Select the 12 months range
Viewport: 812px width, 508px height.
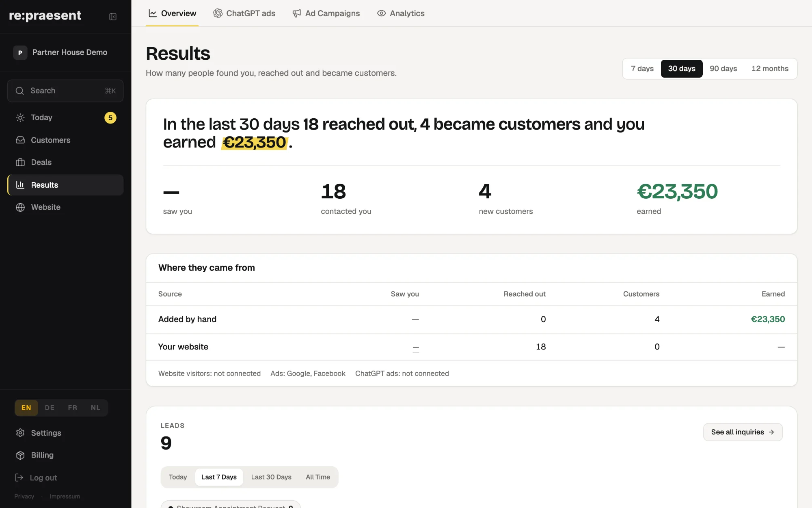(770, 69)
